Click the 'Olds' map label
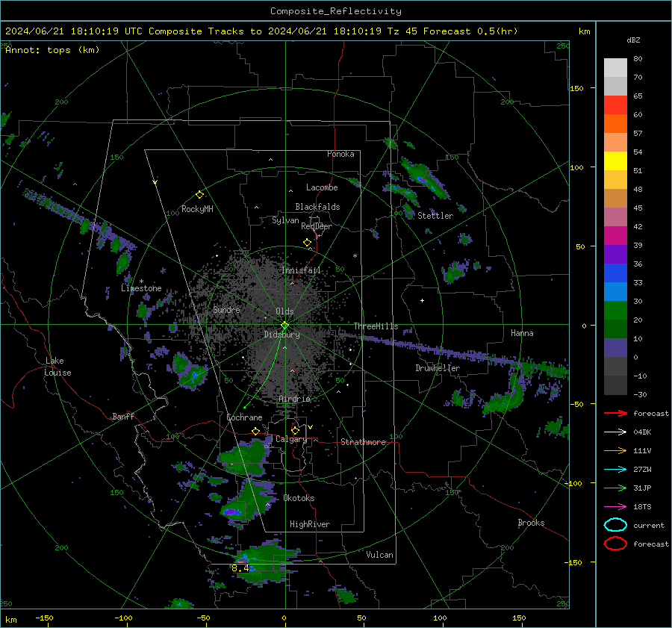The height and width of the screenshot is (628, 672). (284, 311)
